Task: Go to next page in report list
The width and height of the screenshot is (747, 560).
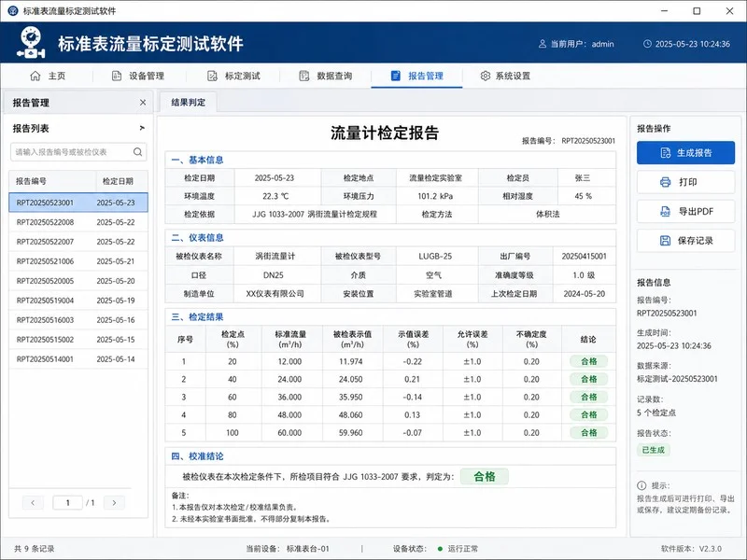Action: tap(114, 502)
